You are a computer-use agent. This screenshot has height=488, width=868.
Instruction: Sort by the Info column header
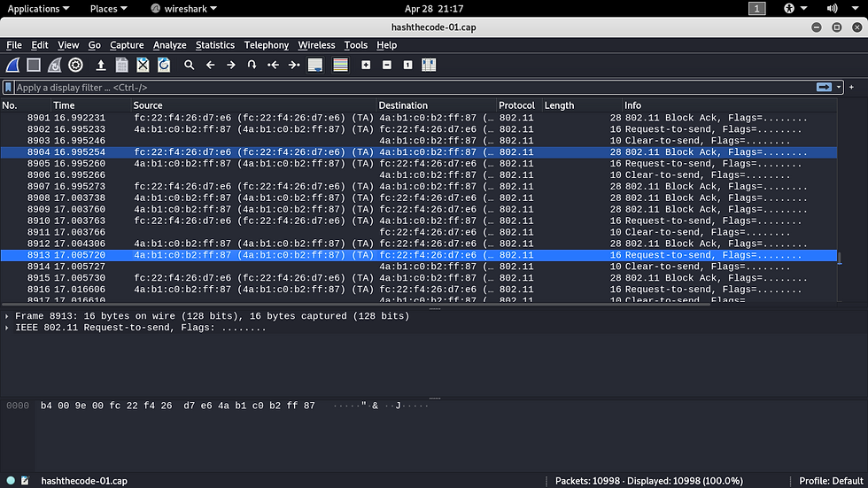pos(730,105)
